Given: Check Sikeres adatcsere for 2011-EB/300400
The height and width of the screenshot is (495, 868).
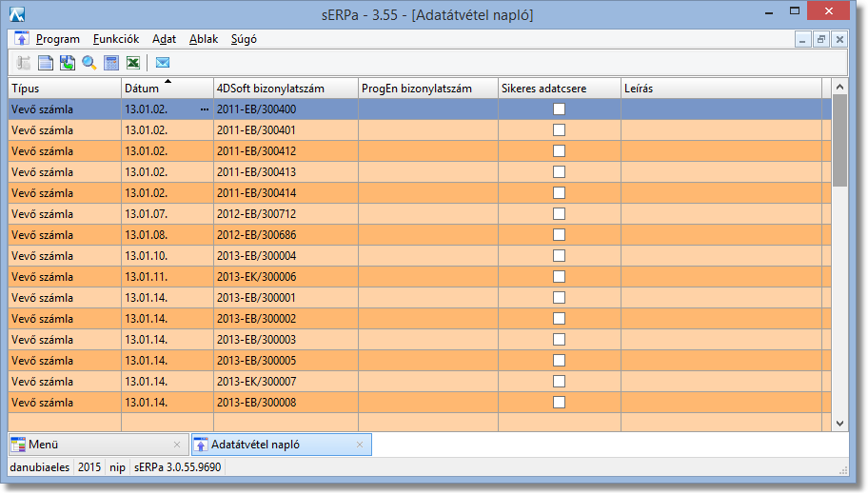Looking at the screenshot, I should [559, 109].
